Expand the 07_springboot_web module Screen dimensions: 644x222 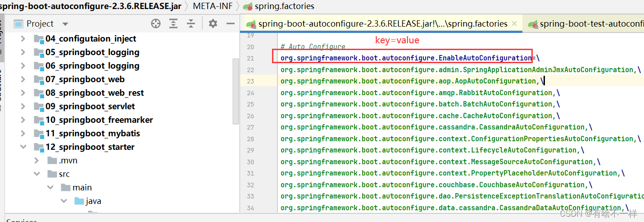pos(23,79)
